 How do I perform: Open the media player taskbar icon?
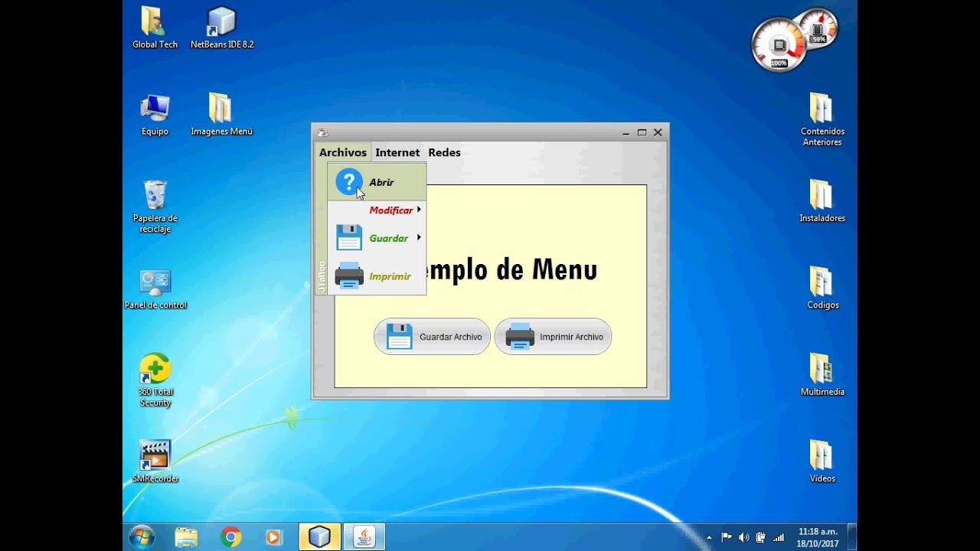tap(273, 537)
